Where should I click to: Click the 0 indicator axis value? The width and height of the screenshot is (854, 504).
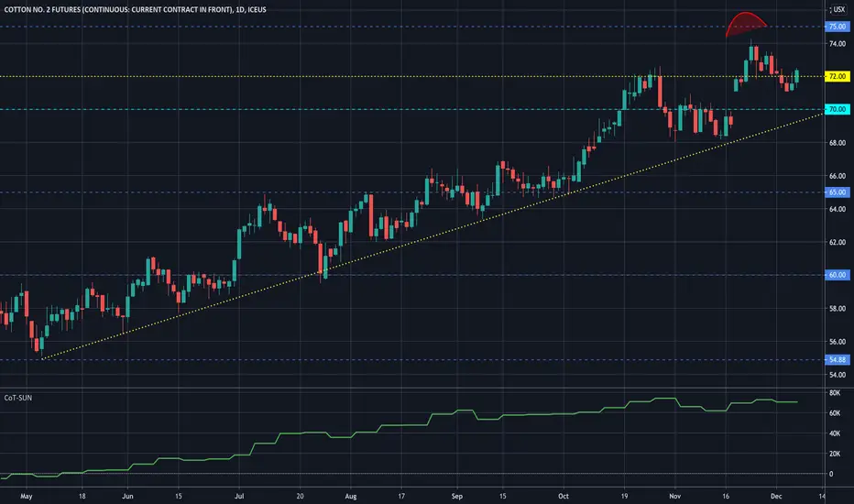coord(831,474)
